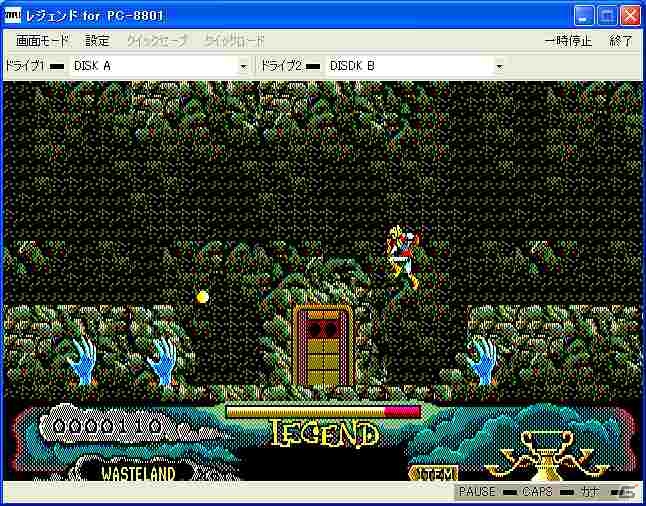This screenshot has width=646, height=506.
Task: Click the Drive 1 activity indicator
Action: 59,66
